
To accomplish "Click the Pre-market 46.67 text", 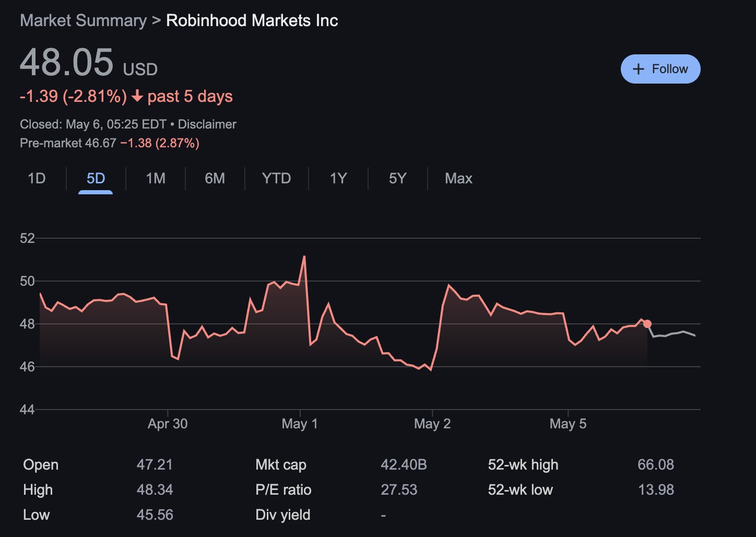I will (x=68, y=143).
